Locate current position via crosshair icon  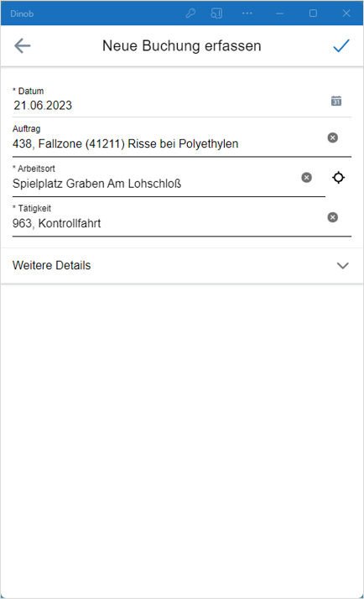click(x=338, y=178)
